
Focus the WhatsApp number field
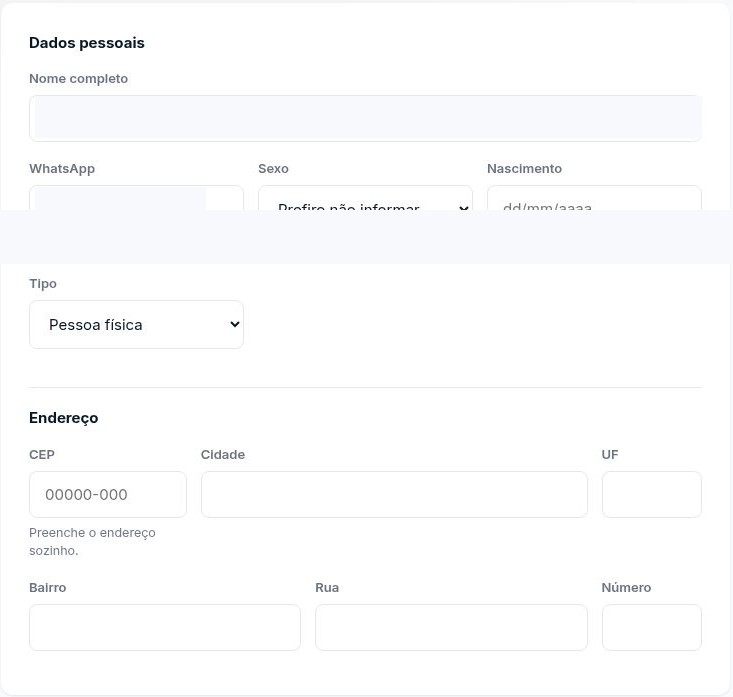137,198
